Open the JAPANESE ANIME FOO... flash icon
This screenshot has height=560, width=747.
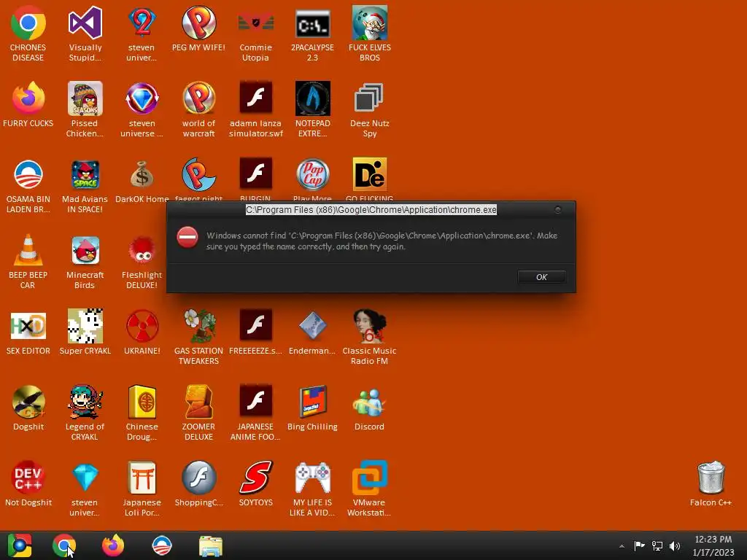coord(255,413)
